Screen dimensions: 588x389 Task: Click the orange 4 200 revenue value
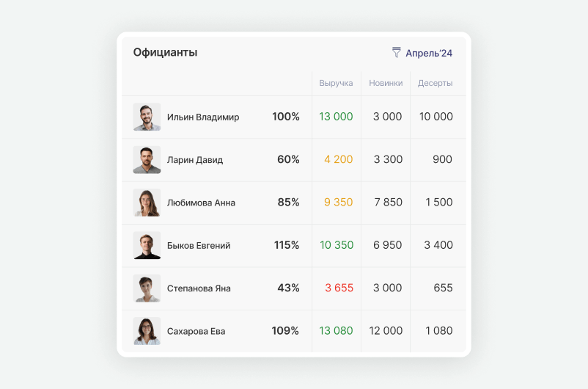coord(338,160)
